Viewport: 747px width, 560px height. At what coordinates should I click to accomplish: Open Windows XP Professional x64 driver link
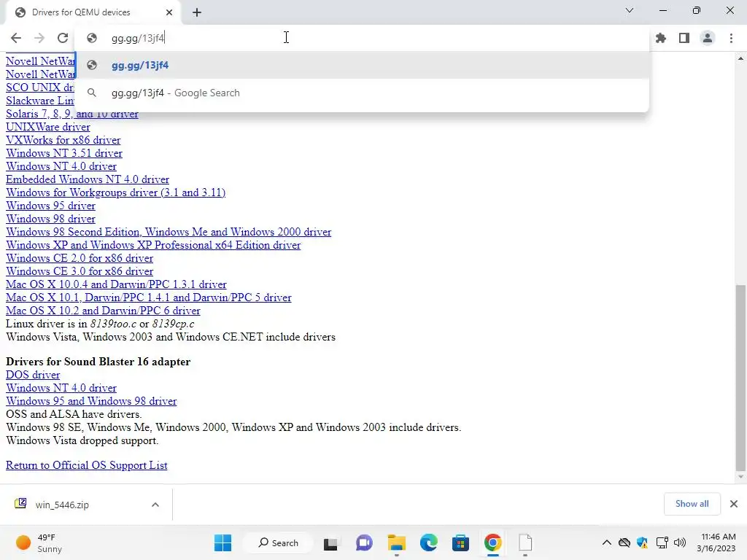[x=153, y=245]
